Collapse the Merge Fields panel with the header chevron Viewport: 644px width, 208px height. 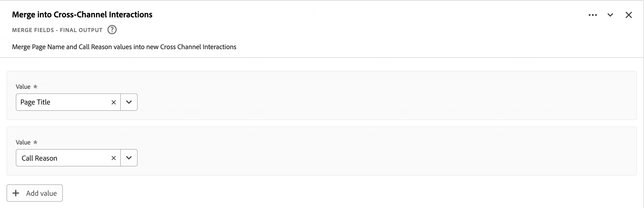pos(610,15)
